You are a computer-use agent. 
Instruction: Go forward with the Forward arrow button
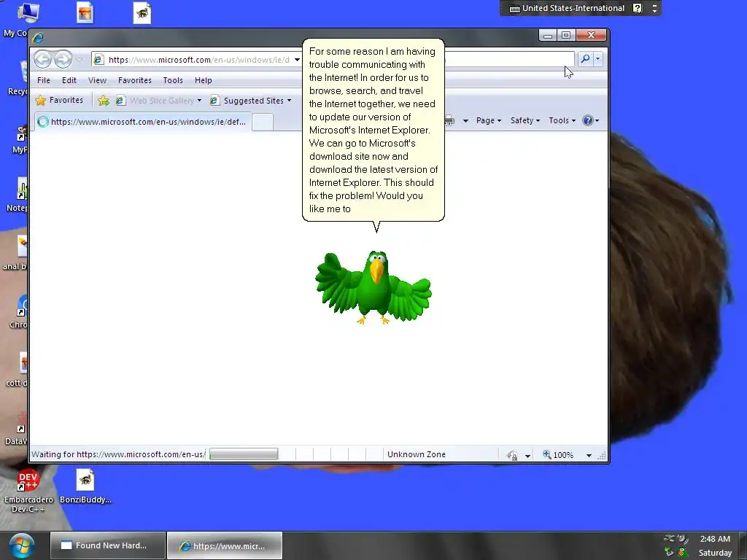pos(63,60)
